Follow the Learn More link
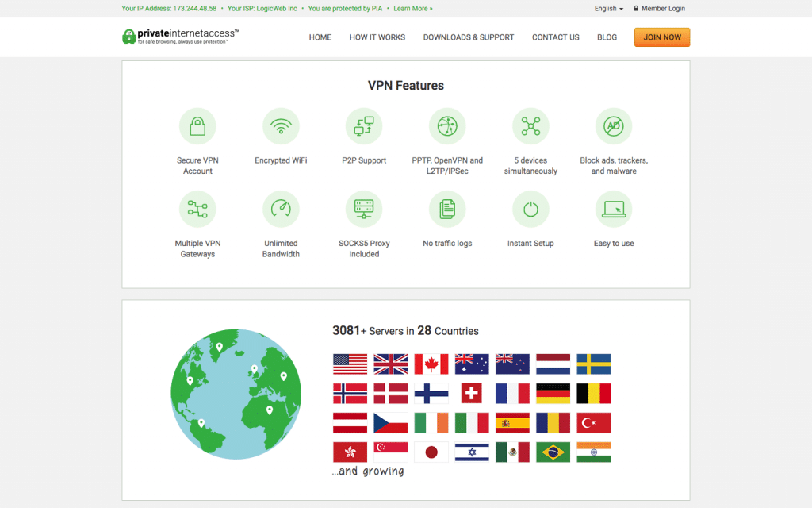 [412, 8]
